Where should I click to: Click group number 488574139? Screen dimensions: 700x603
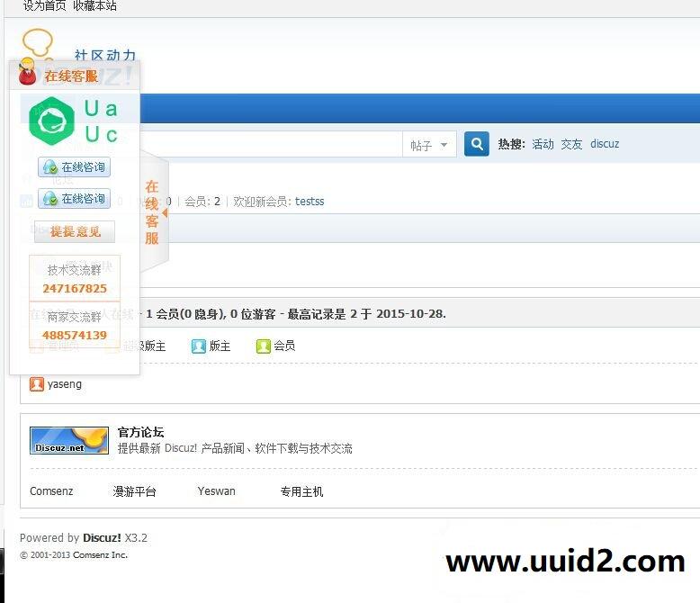pyautogui.click(x=75, y=335)
